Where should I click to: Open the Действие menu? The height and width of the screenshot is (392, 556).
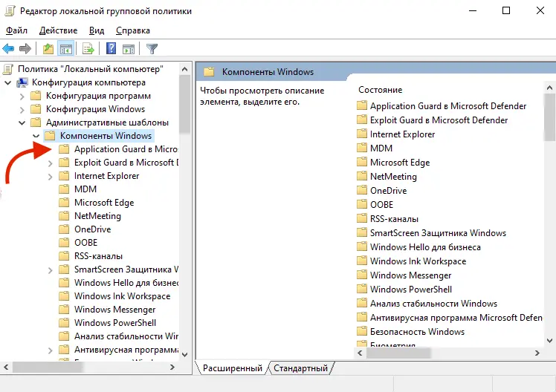click(x=57, y=30)
